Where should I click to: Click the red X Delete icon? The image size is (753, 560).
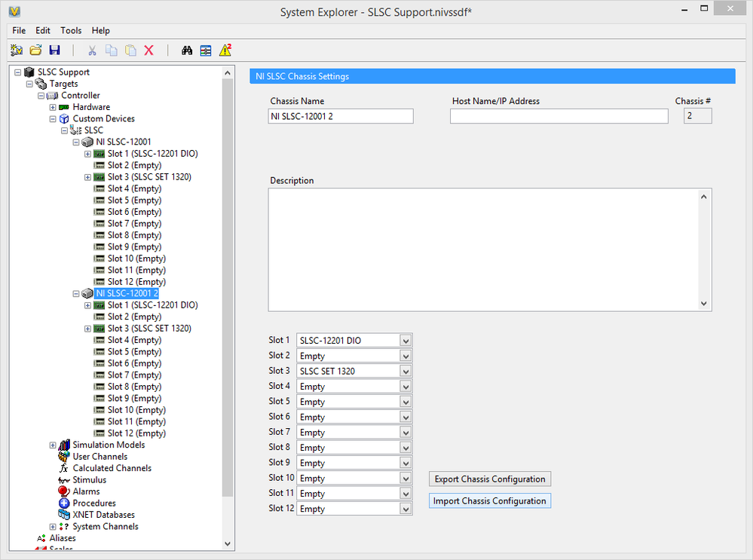click(x=149, y=50)
